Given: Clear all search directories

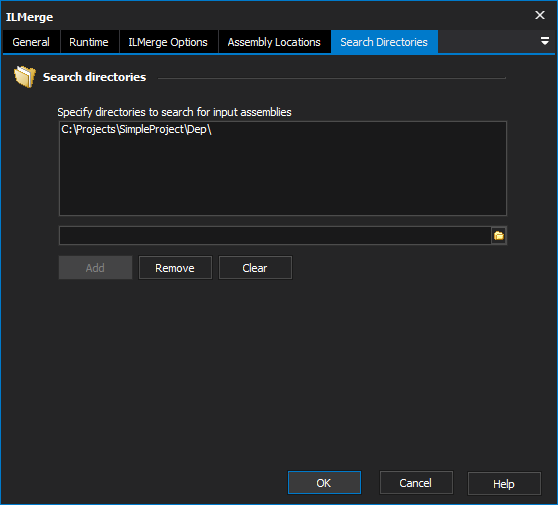Looking at the screenshot, I should [255, 268].
